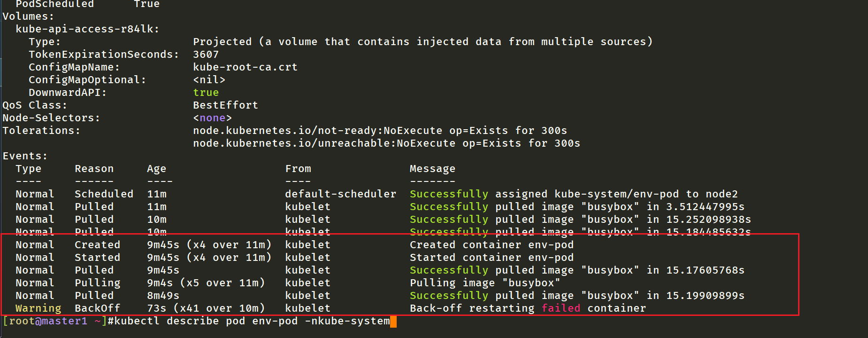Click the terminal cursor block at the prompt
Screen dimensions: 868x338
[x=393, y=322]
